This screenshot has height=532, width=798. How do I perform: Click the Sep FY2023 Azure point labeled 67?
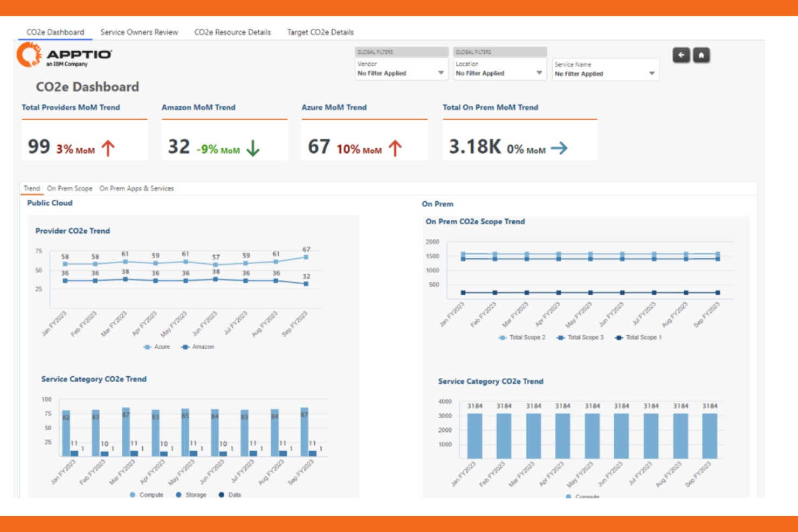click(306, 257)
